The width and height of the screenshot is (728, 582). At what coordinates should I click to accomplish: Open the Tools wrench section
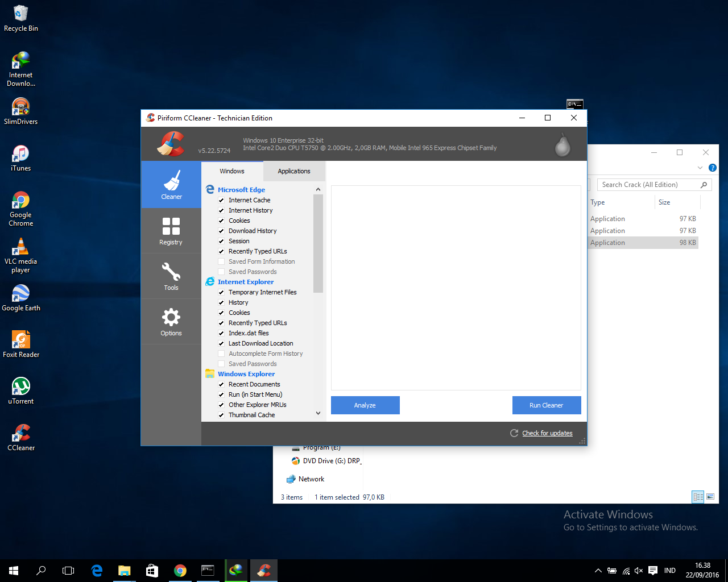coord(171,276)
